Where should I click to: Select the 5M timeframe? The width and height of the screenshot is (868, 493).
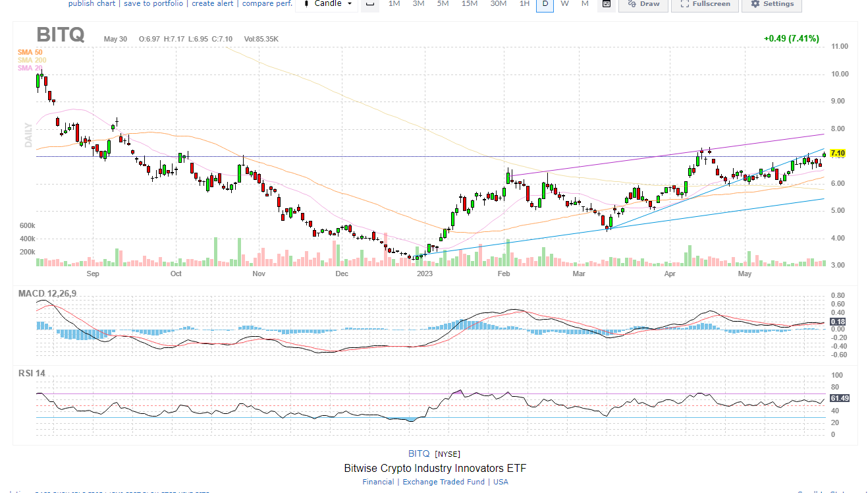click(x=443, y=4)
